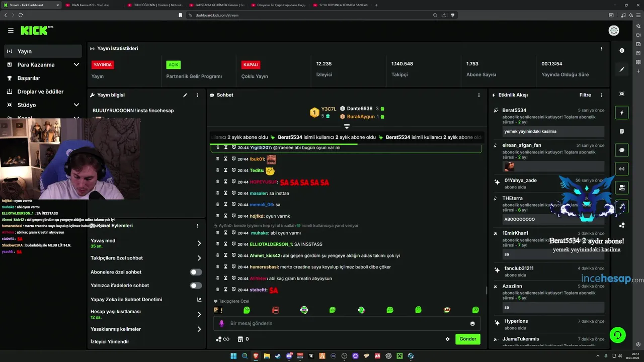Open the Yayın sidebar item

coord(43,51)
